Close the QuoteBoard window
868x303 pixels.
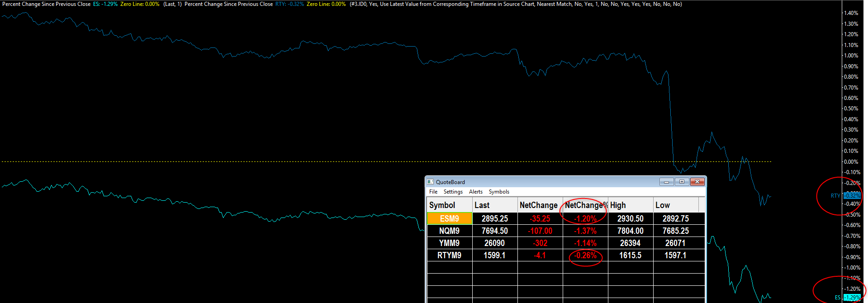pyautogui.click(x=697, y=182)
